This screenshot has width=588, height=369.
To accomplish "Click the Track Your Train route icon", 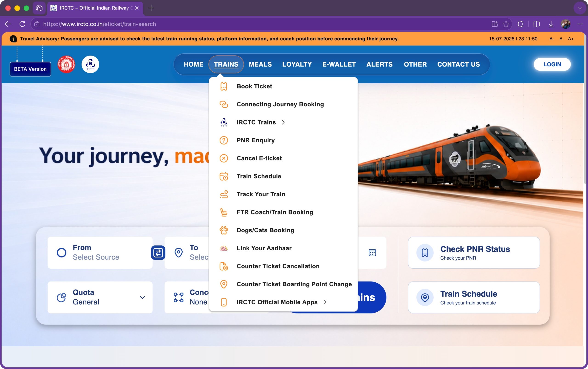I will [223, 194].
